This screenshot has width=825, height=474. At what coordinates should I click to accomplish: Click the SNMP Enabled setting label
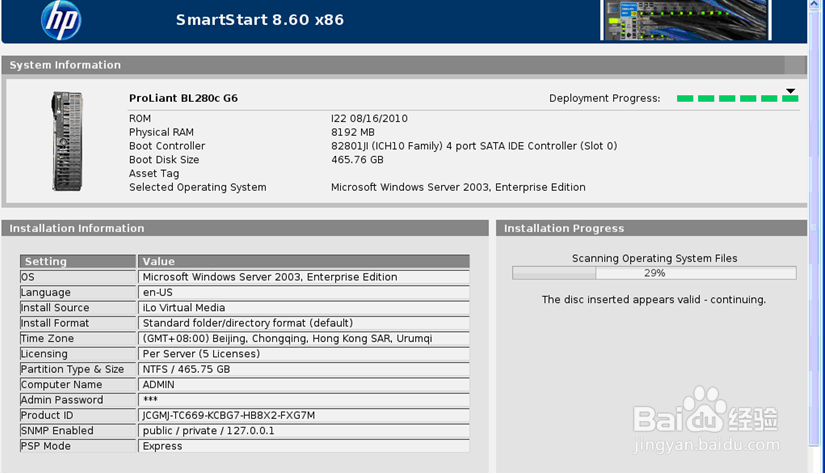[57, 431]
